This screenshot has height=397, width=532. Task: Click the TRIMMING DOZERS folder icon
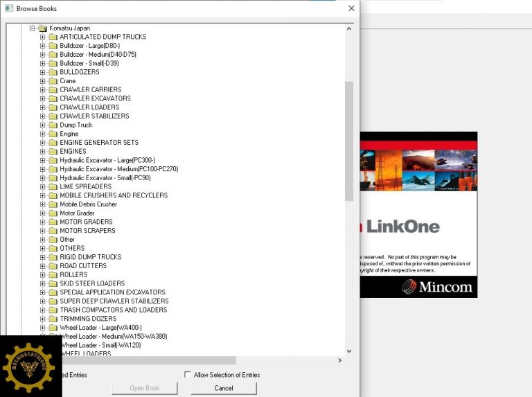[53, 319]
